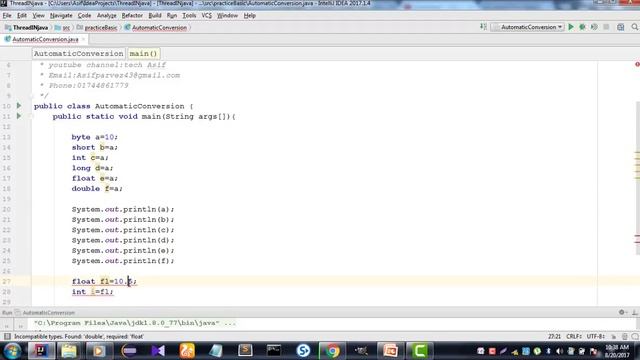Run with coverage toolbar icon

tap(594, 27)
